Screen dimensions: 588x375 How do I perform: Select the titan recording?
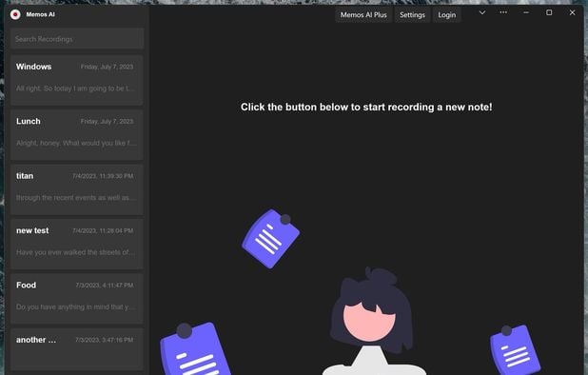[x=77, y=189]
